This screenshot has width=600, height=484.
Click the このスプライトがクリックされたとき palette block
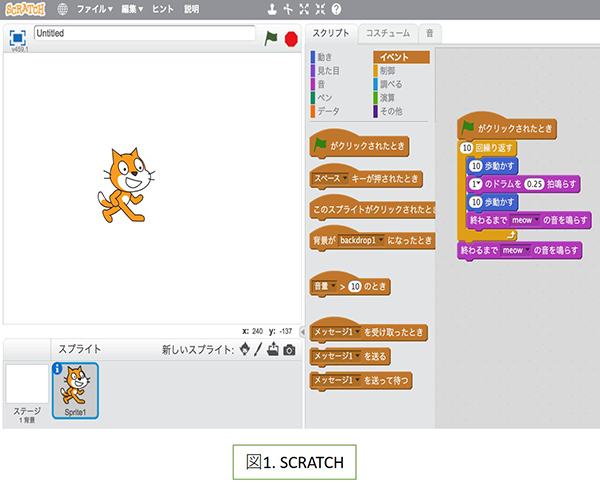[372, 209]
